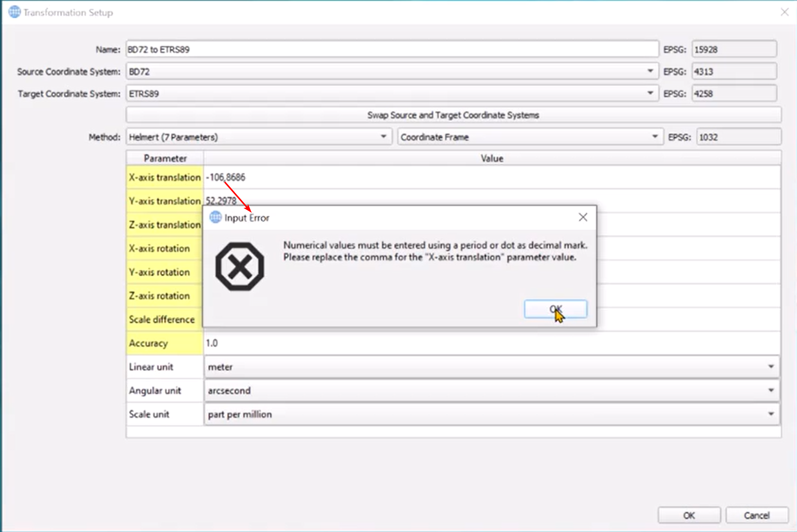
Task: Click the Cancel button at the bottom
Action: 756,515
